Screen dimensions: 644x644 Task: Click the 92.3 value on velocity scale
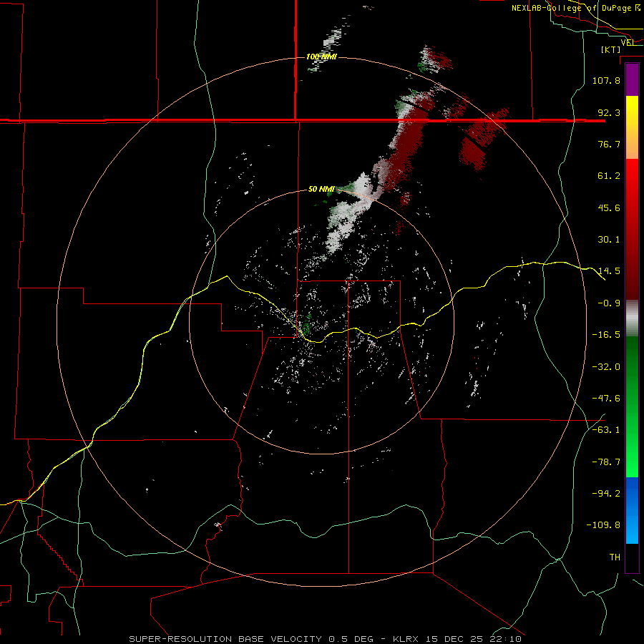click(609, 112)
